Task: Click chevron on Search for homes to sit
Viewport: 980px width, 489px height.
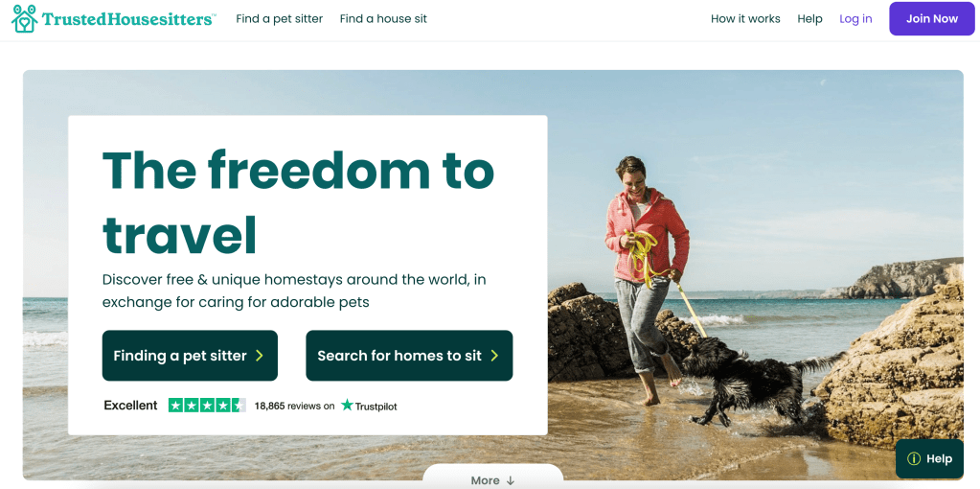Action: [x=494, y=356]
